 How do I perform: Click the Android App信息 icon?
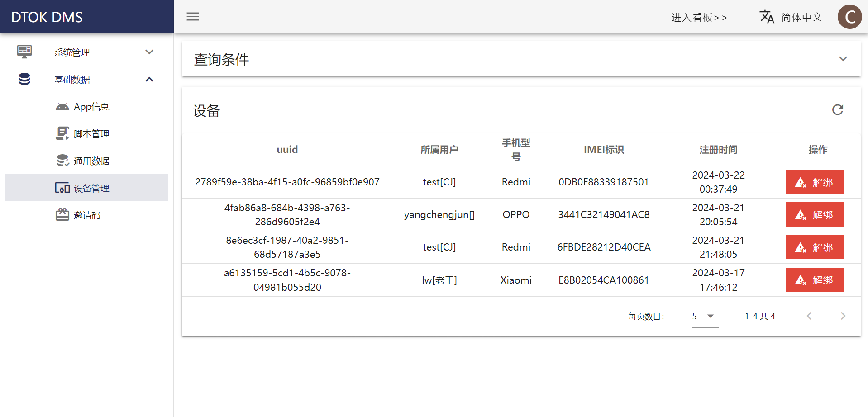coord(62,107)
